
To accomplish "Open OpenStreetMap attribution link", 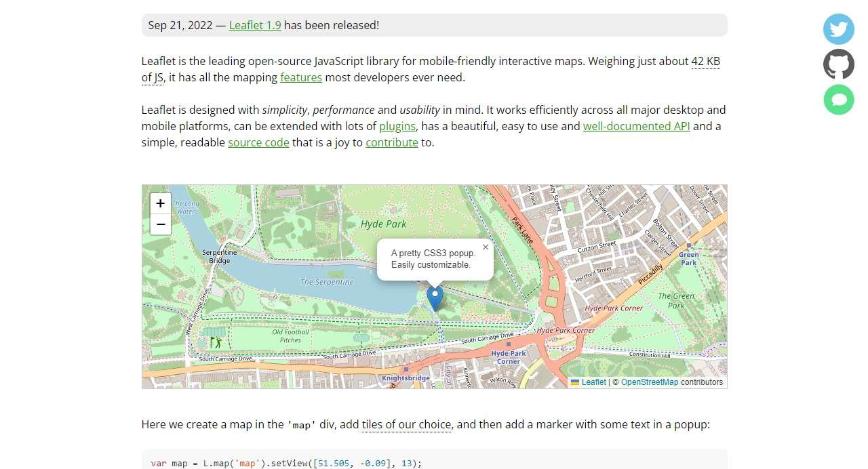I will click(649, 382).
